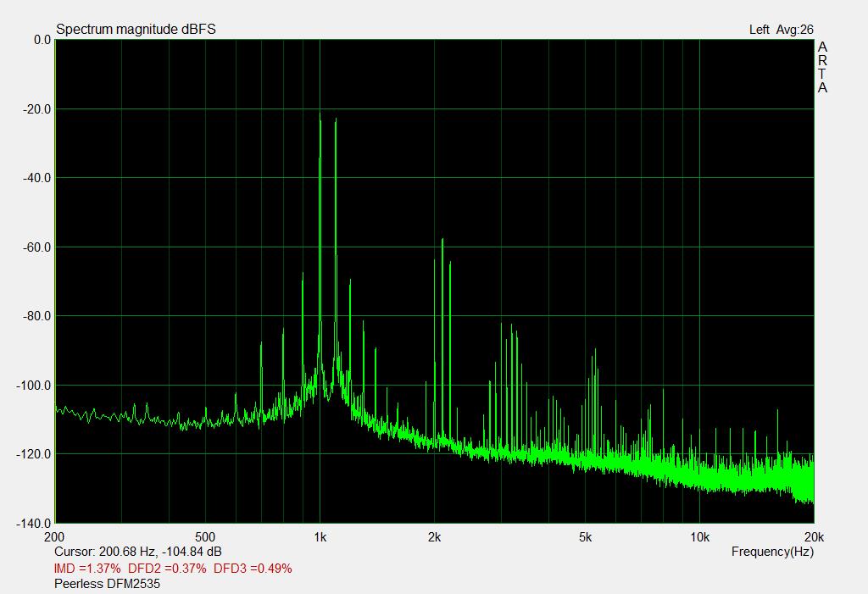
Task: Click the 'Peerless DFM2535' caption text
Action: tap(107, 584)
